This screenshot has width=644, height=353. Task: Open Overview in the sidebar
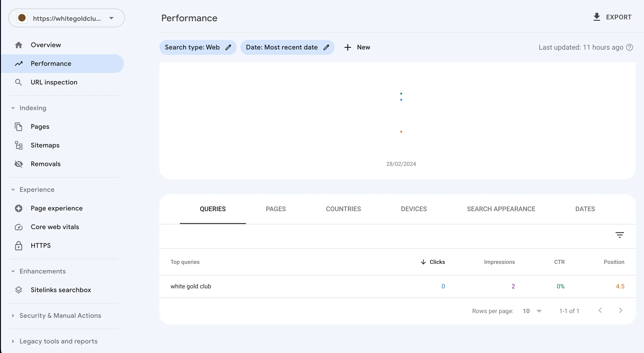click(x=62, y=45)
